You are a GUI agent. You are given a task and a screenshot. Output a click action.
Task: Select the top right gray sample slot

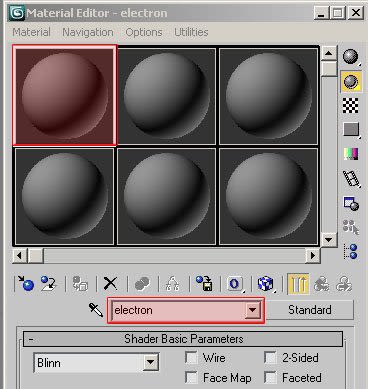click(x=269, y=96)
